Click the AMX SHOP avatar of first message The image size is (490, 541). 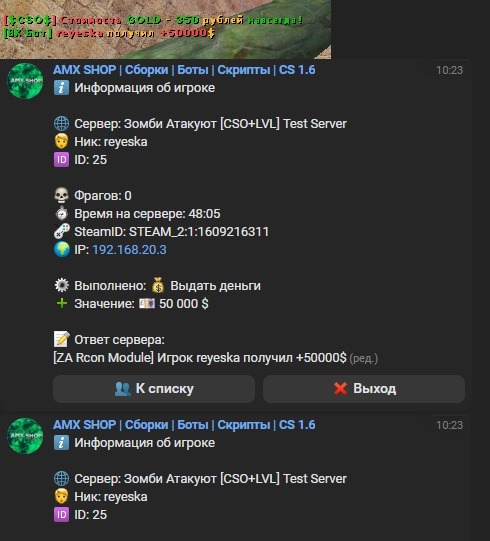point(25,81)
